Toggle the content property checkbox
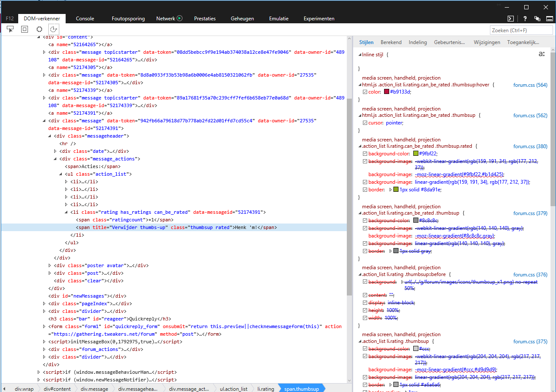Screen dimensions: 556x392 tap(365, 295)
